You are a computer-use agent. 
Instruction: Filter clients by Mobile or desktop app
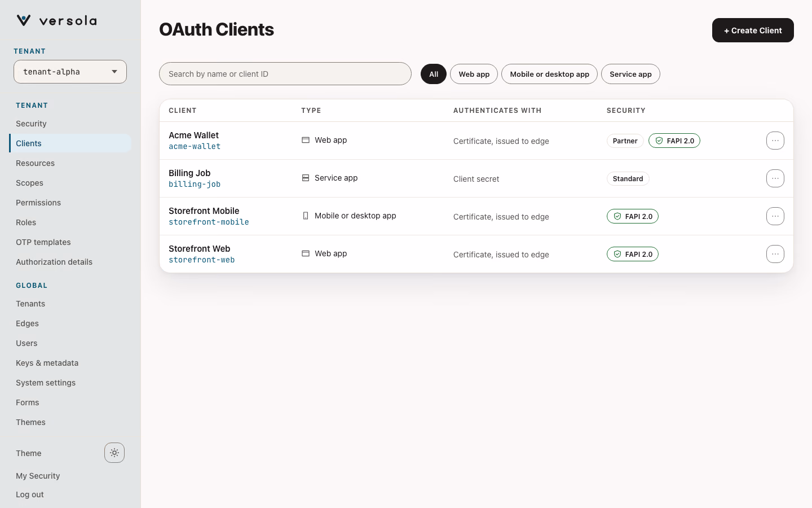pyautogui.click(x=549, y=74)
